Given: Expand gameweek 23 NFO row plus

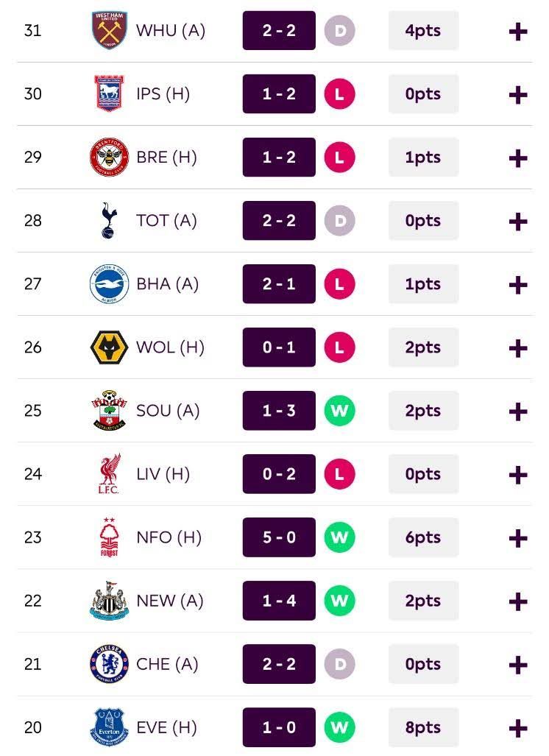Looking at the screenshot, I should click(518, 539).
